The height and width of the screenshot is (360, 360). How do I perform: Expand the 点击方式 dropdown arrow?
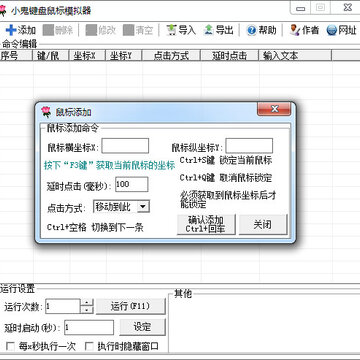tap(143, 207)
